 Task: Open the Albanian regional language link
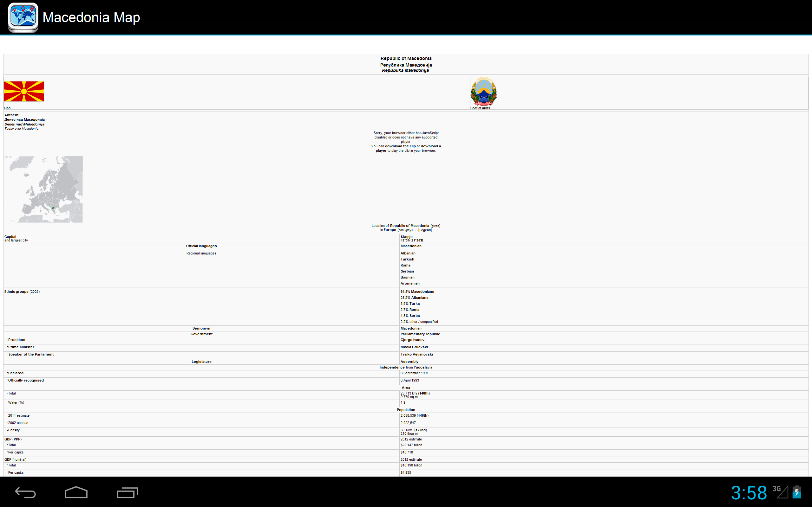point(408,253)
